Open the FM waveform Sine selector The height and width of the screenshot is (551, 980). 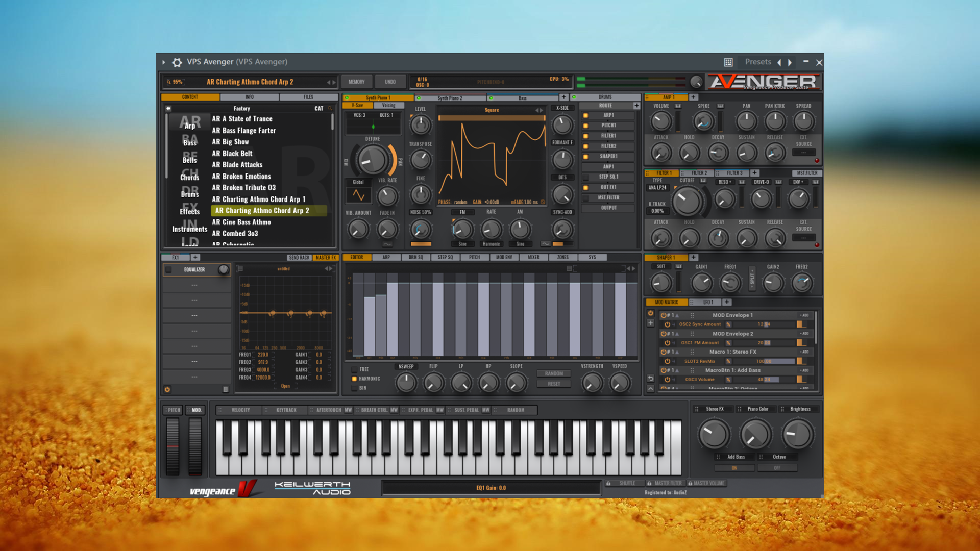[462, 244]
